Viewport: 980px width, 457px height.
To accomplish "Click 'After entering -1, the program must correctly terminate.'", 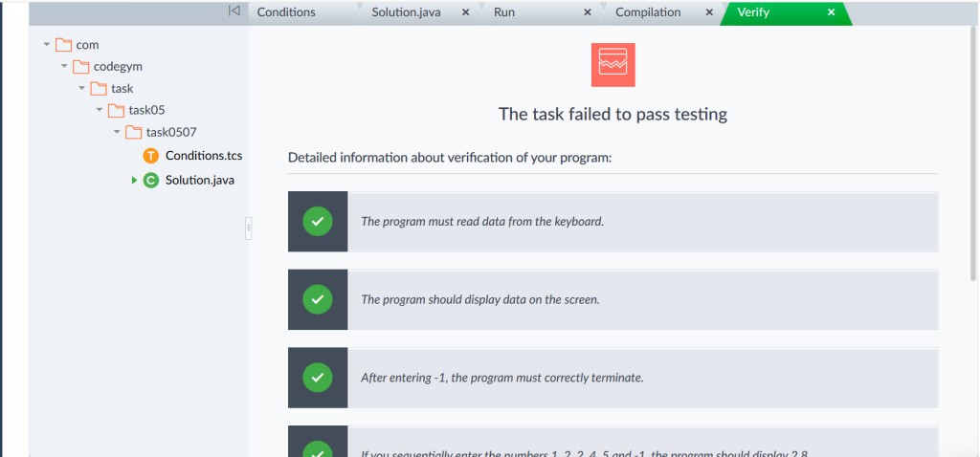I will click(x=501, y=377).
